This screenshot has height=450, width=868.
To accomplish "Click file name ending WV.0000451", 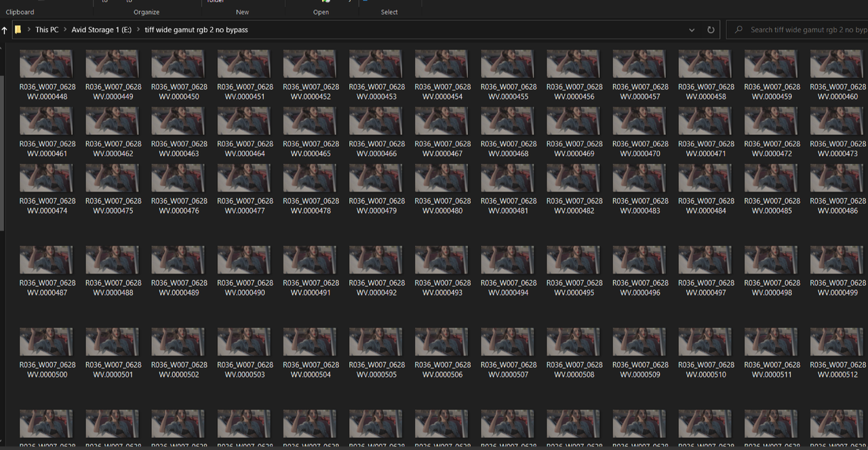I will tap(245, 91).
